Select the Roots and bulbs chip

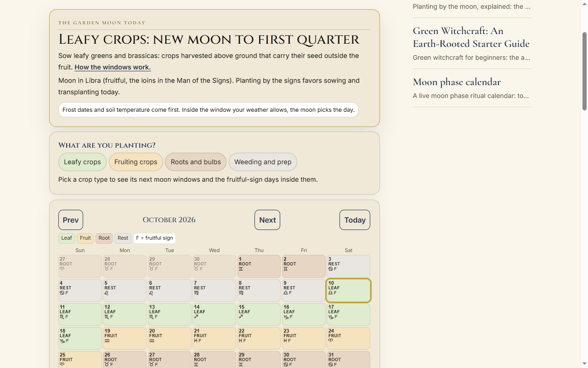[196, 162]
